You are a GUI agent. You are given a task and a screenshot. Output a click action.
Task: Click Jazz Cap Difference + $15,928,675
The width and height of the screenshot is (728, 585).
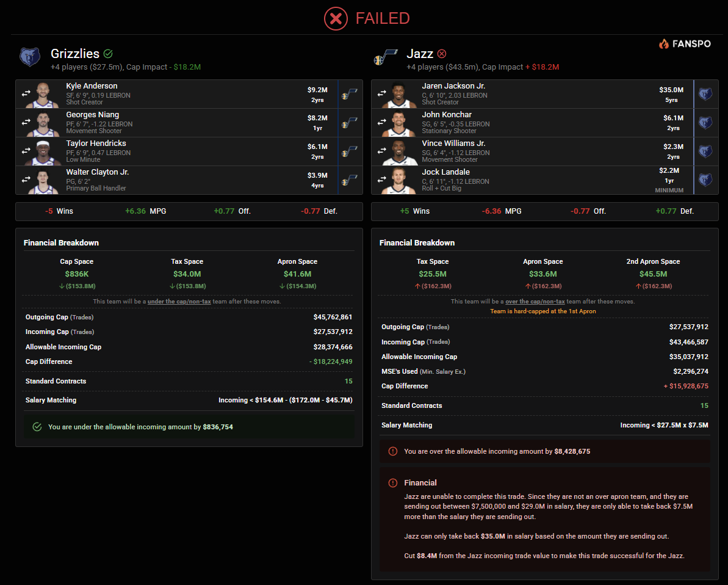point(686,386)
